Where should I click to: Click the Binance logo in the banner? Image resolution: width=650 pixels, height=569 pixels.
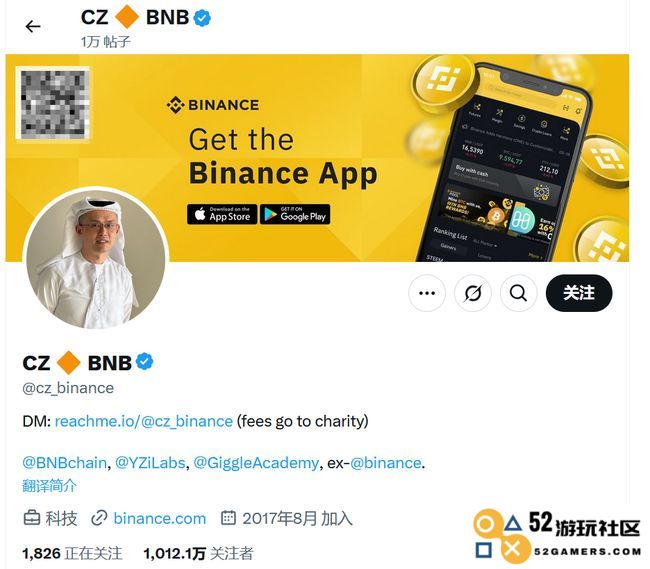click(x=213, y=105)
